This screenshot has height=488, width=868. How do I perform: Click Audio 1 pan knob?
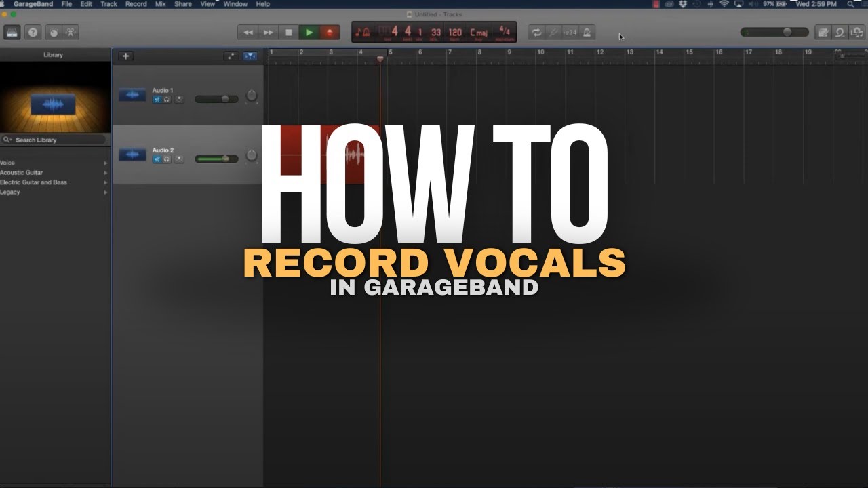(252, 96)
